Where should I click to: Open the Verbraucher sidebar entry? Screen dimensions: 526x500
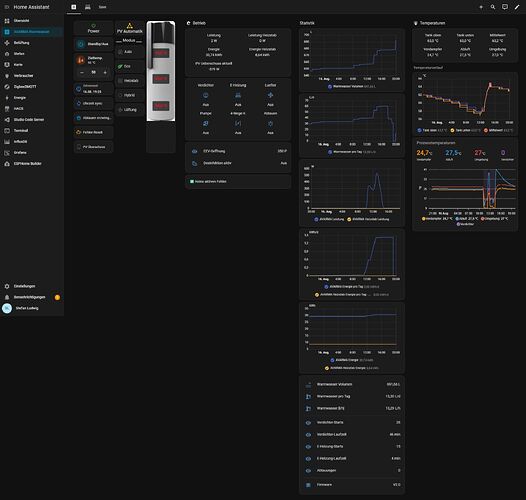click(32, 76)
